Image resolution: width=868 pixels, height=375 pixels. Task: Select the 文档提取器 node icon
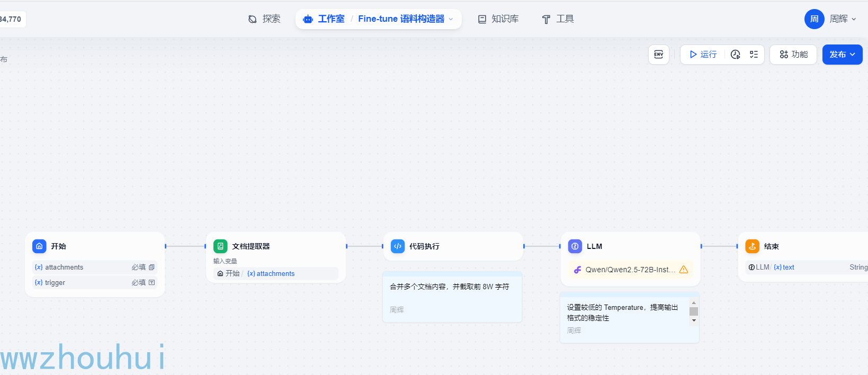coord(220,246)
